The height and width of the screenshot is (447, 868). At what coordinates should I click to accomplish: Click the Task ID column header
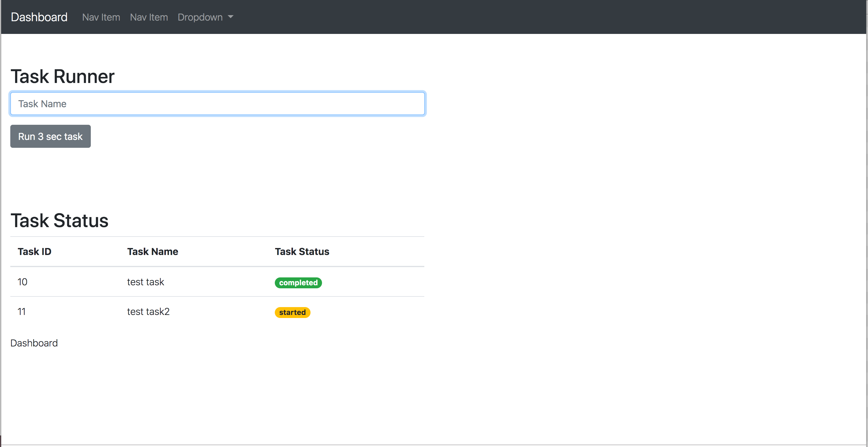[x=35, y=251]
